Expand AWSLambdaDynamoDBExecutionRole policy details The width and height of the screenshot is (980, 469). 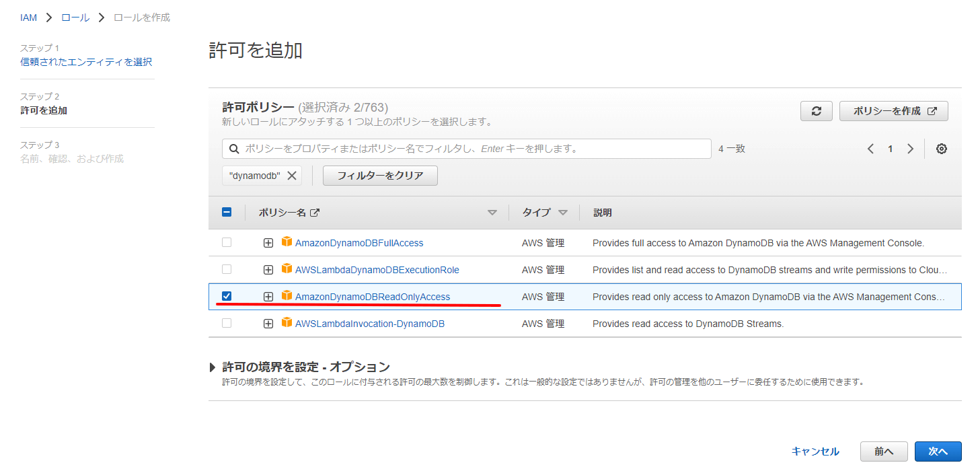click(x=268, y=270)
